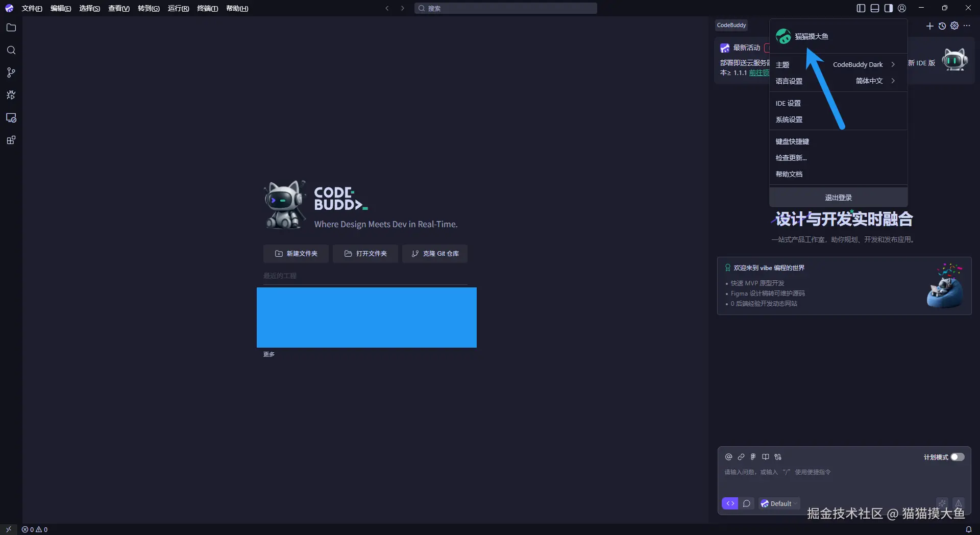Toggle the bottom panel layout icon

[x=875, y=8]
